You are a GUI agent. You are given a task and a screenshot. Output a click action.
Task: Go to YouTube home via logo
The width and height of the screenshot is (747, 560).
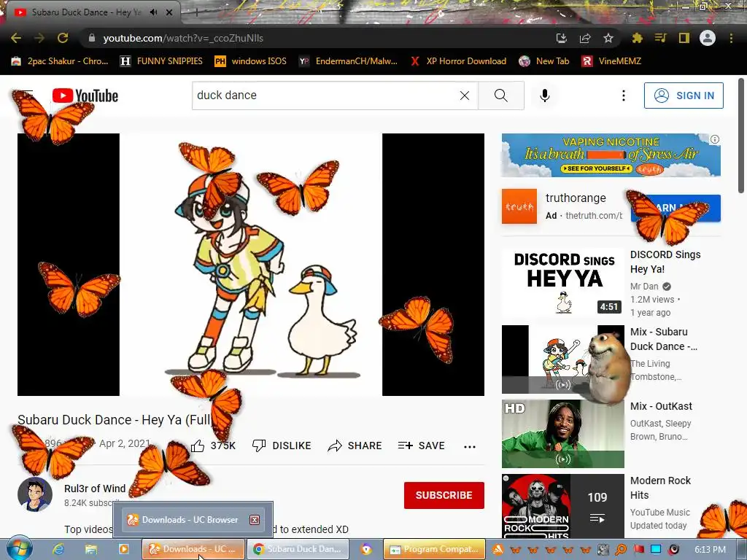click(x=85, y=96)
